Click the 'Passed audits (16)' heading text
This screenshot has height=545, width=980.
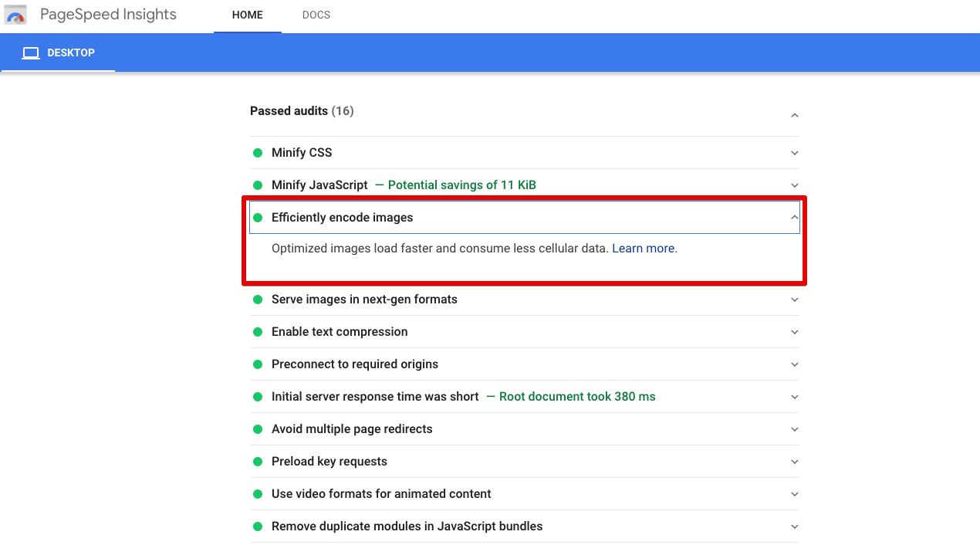302,111
